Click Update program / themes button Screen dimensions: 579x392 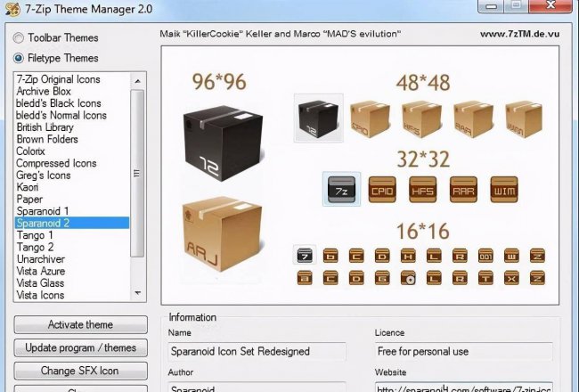pyautogui.click(x=80, y=348)
